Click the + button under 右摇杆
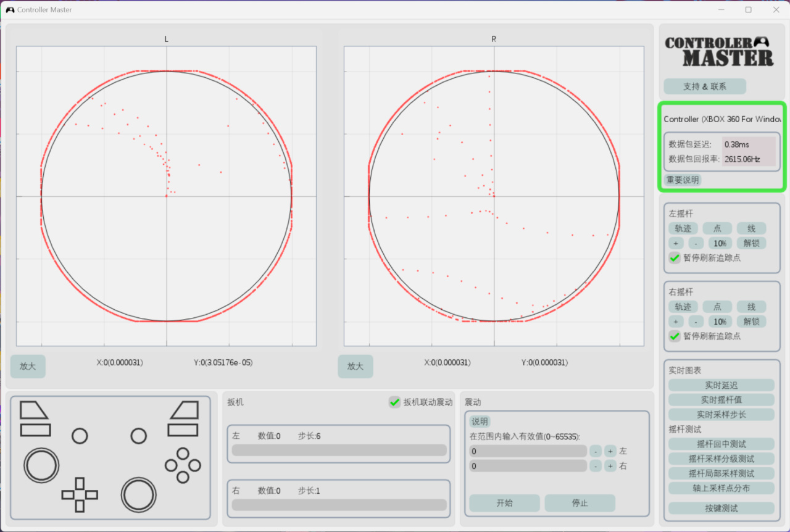Image resolution: width=790 pixels, height=532 pixels. (676, 322)
